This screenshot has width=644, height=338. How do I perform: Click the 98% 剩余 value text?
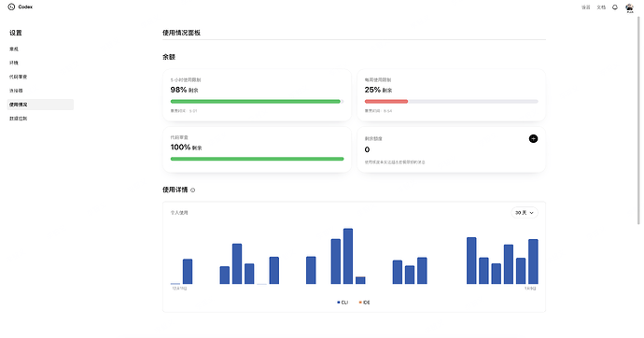(184, 90)
